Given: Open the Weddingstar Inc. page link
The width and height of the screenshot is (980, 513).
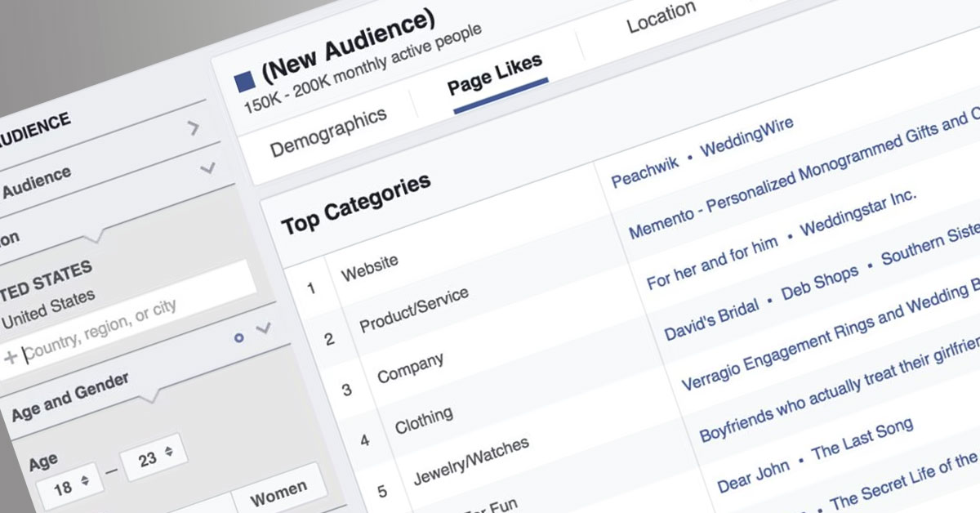Looking at the screenshot, I should [x=858, y=214].
